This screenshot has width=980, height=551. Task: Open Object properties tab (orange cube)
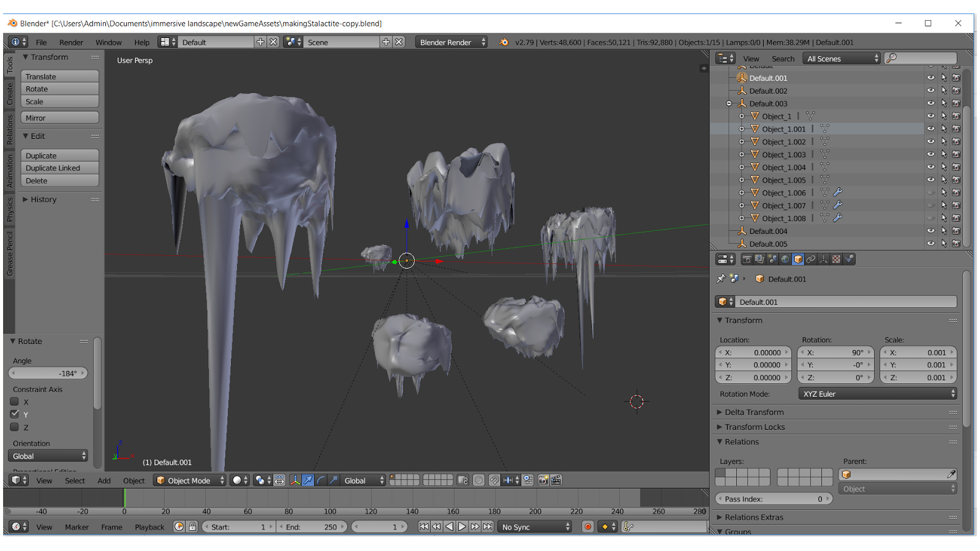(x=798, y=260)
